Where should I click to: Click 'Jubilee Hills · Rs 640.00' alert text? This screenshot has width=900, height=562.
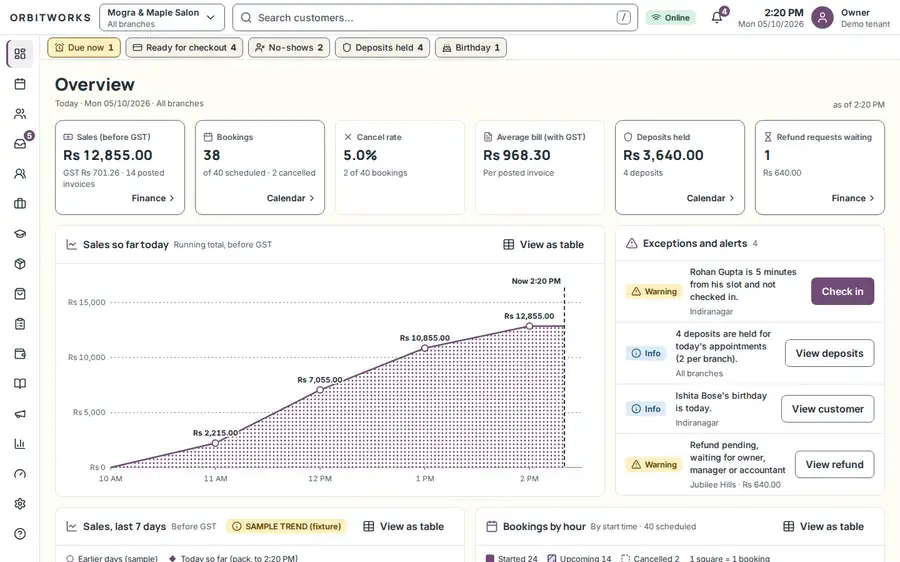pos(735,485)
